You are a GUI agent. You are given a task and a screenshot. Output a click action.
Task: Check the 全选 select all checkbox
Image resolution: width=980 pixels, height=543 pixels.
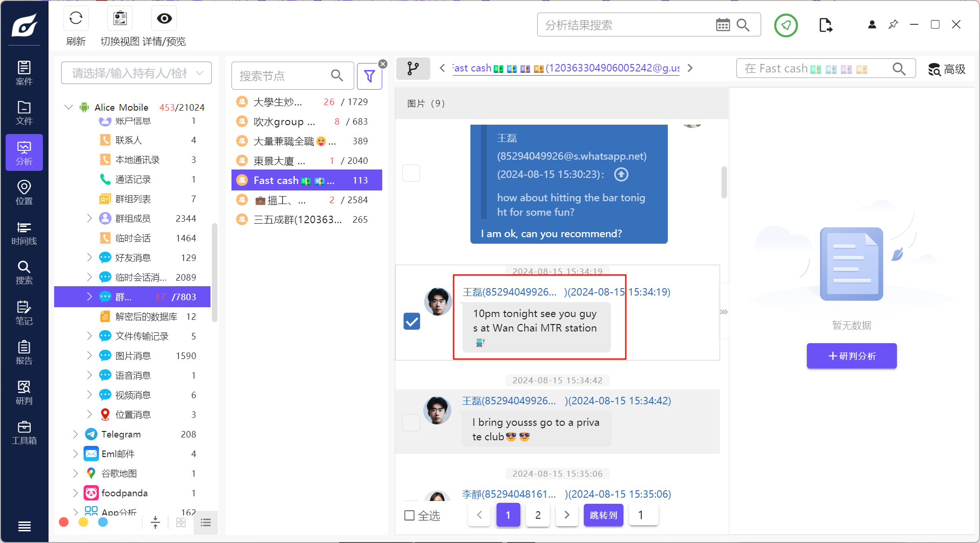[x=409, y=515]
